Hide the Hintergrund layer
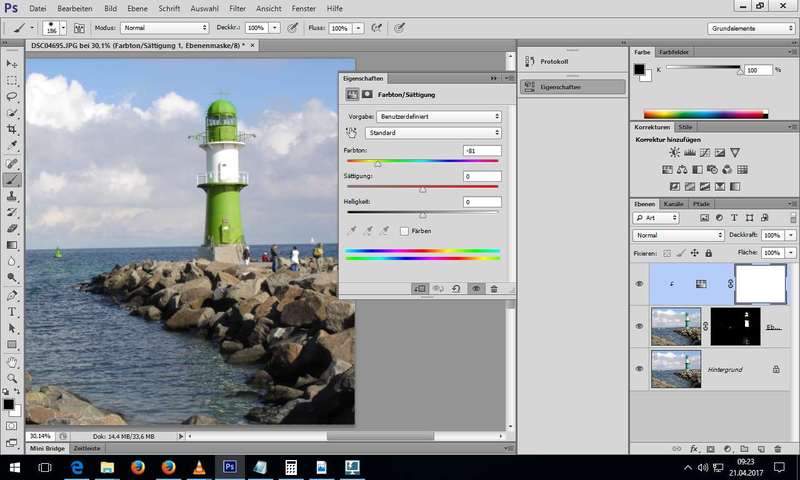 click(x=639, y=369)
